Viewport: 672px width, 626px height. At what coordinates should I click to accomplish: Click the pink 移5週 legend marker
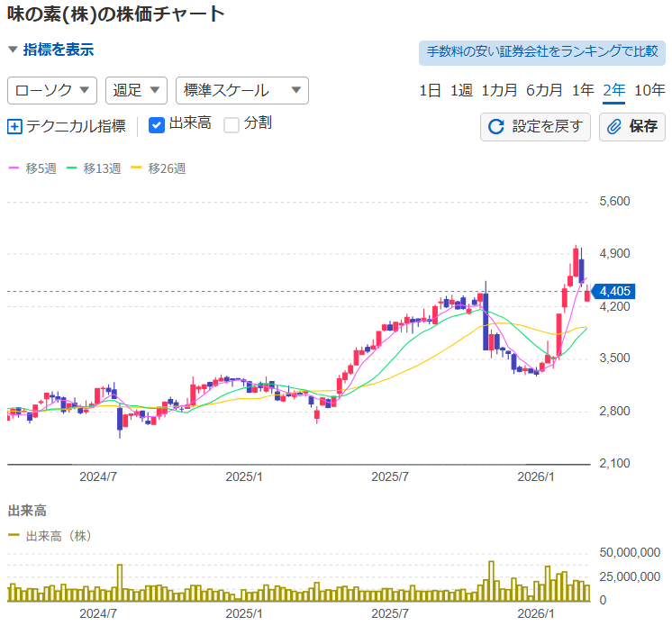click(x=13, y=168)
